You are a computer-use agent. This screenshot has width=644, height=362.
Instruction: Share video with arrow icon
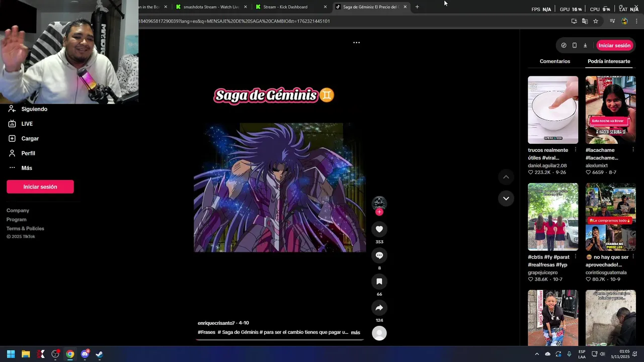[x=379, y=308]
